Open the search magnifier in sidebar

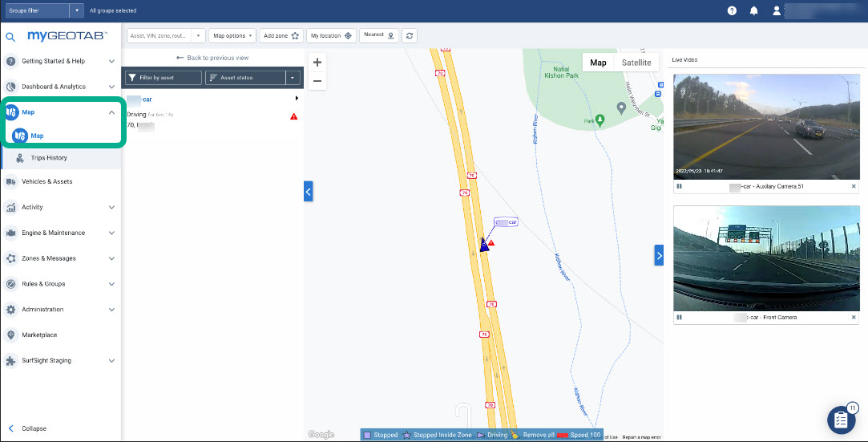coord(10,37)
